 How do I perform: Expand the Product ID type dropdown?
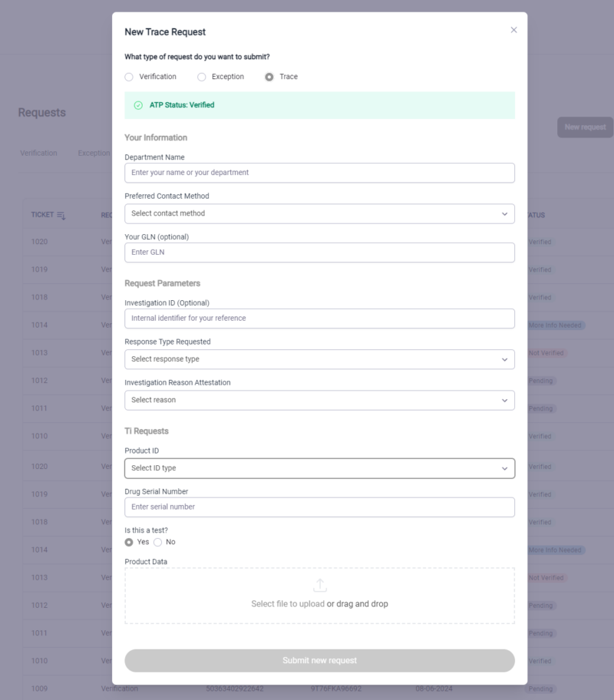[x=319, y=468]
